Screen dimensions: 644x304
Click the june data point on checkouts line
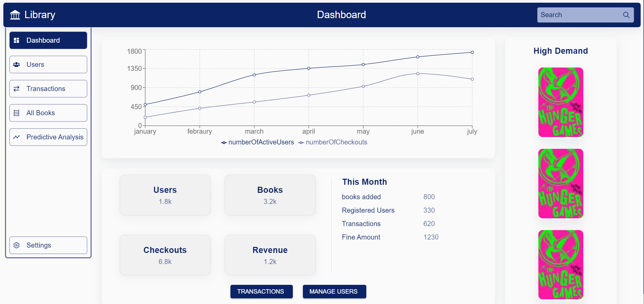click(418, 74)
